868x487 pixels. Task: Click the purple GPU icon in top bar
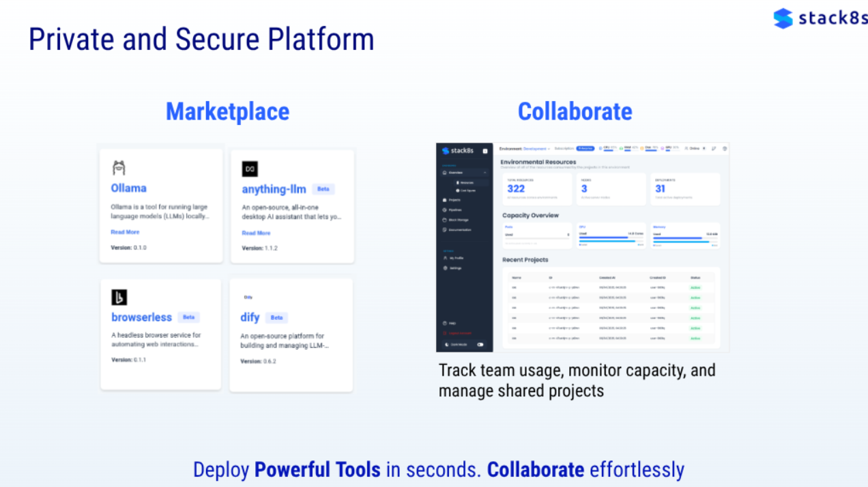point(663,148)
